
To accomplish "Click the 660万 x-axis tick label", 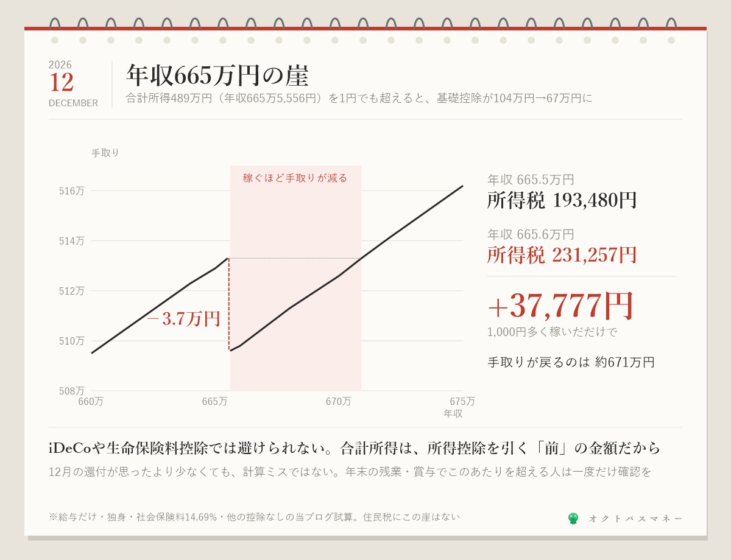I will click(91, 401).
